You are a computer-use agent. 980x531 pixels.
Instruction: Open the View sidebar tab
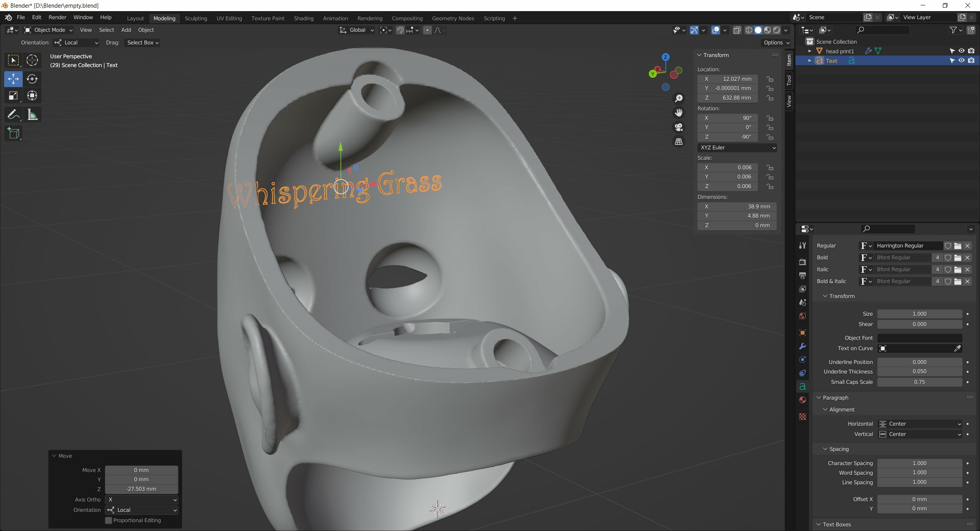[x=789, y=101]
